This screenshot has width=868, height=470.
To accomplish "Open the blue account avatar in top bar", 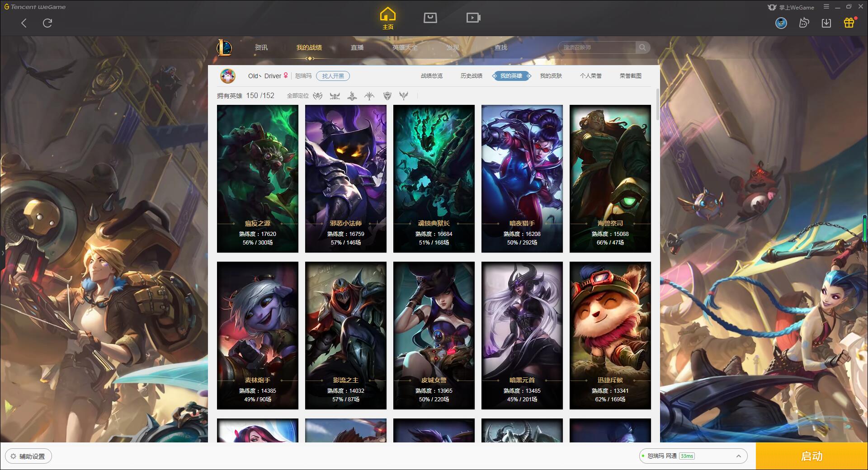I will [781, 23].
